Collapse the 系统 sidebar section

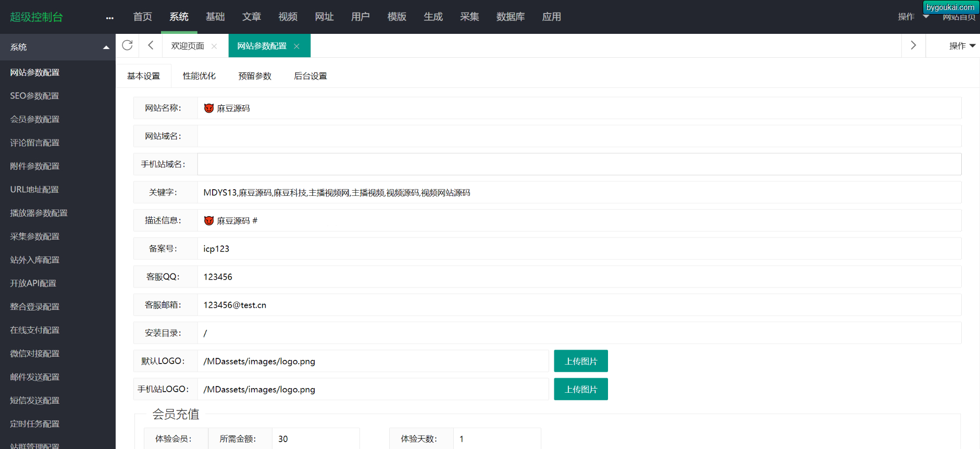pyautogui.click(x=106, y=47)
